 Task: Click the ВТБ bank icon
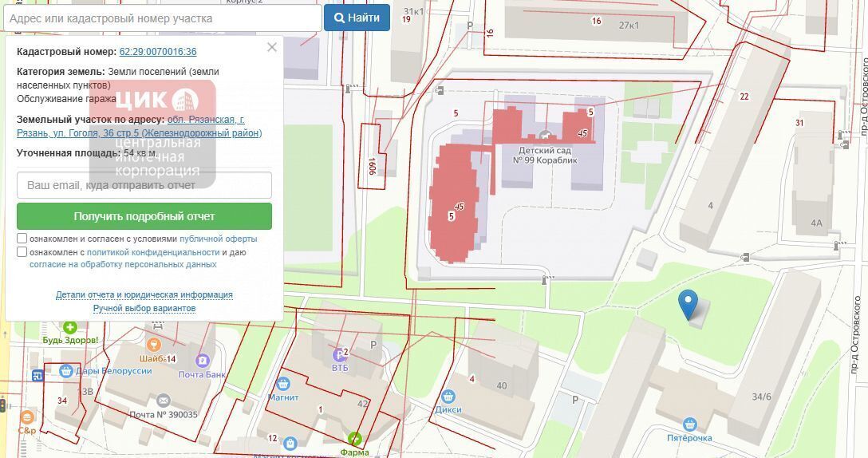pos(339,354)
